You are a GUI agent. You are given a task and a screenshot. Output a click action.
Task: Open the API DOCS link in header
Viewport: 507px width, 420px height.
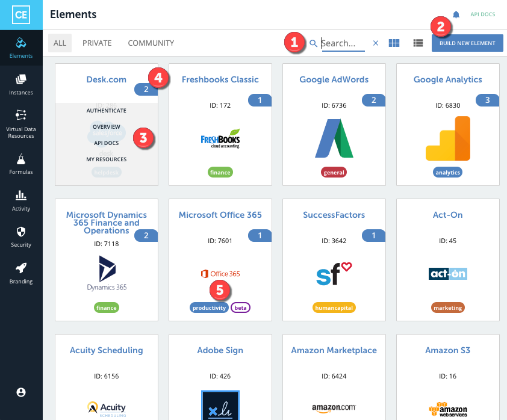click(483, 14)
